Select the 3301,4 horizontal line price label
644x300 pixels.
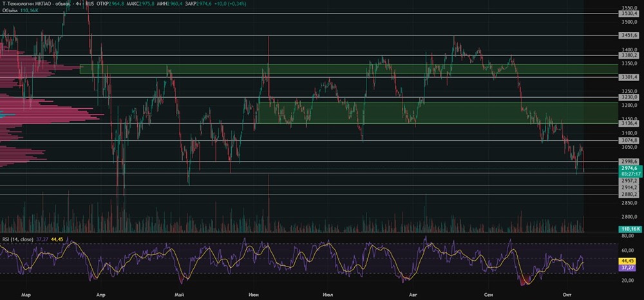coord(629,77)
